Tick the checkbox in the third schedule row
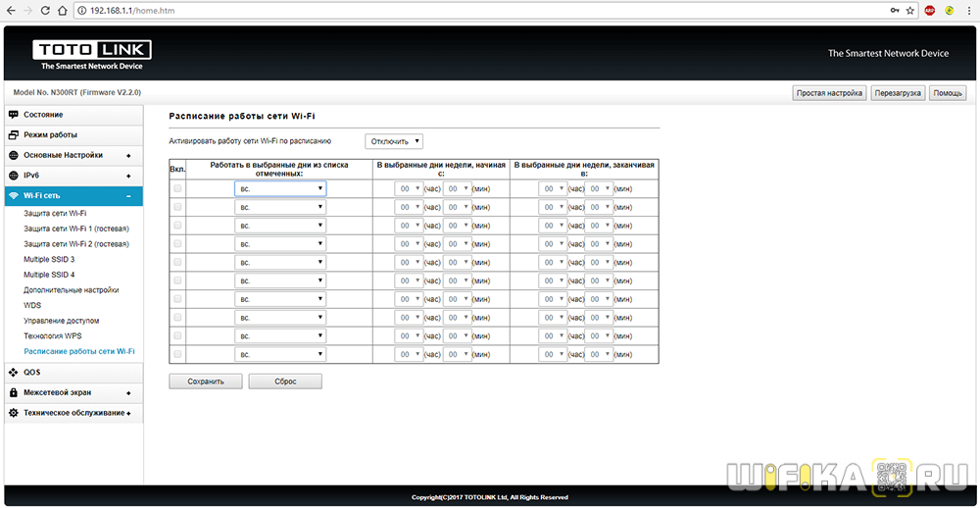Screen dimensions: 980x508 coord(177,226)
